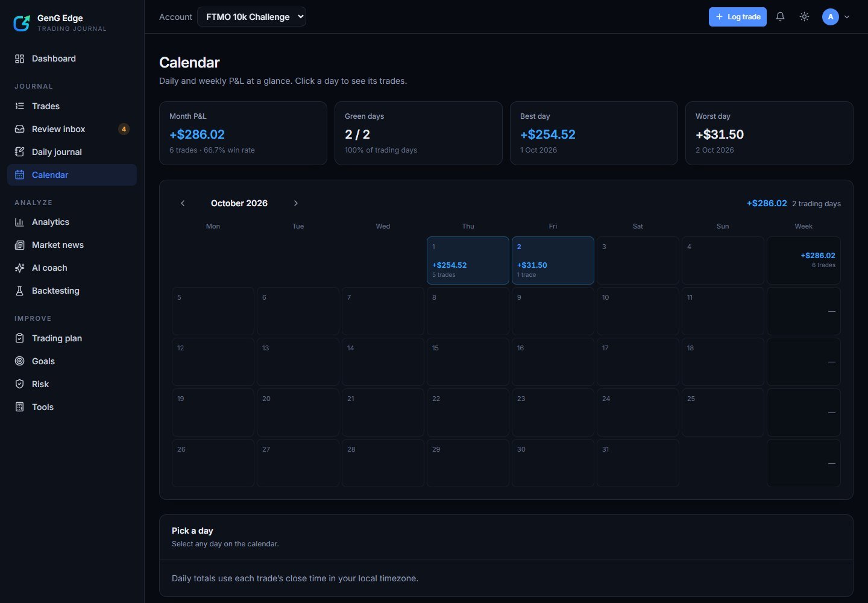This screenshot has height=603, width=868.
Task: Select October 20 day cell
Action: pos(298,412)
